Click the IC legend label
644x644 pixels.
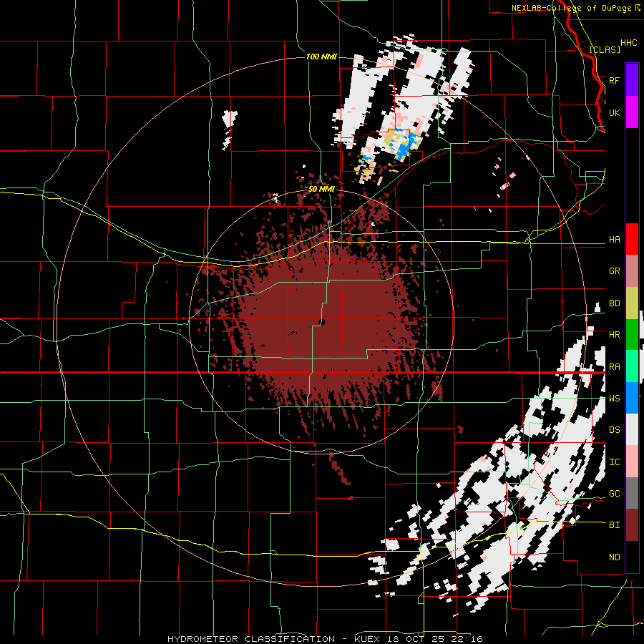point(614,462)
